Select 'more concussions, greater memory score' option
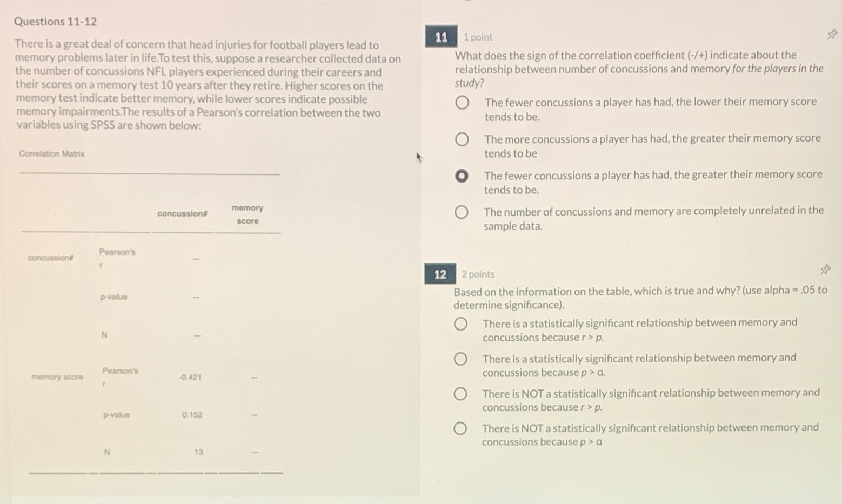Viewport: 842px width, 504px height. pyautogui.click(x=462, y=139)
